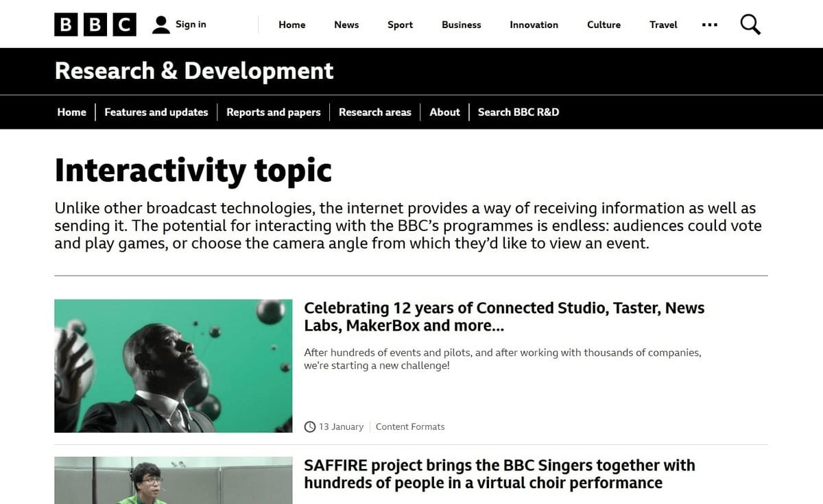Select the Connected Studio article thumbnail

pyautogui.click(x=173, y=366)
